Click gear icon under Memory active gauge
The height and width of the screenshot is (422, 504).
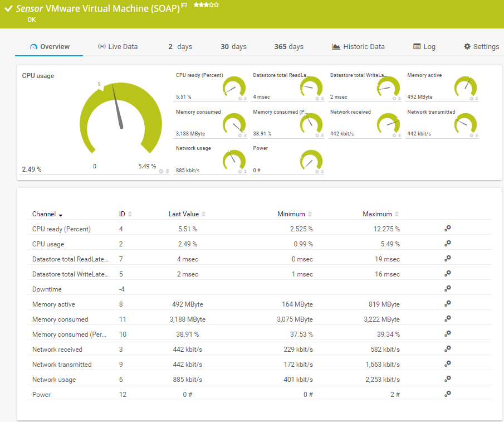pyautogui.click(x=472, y=99)
